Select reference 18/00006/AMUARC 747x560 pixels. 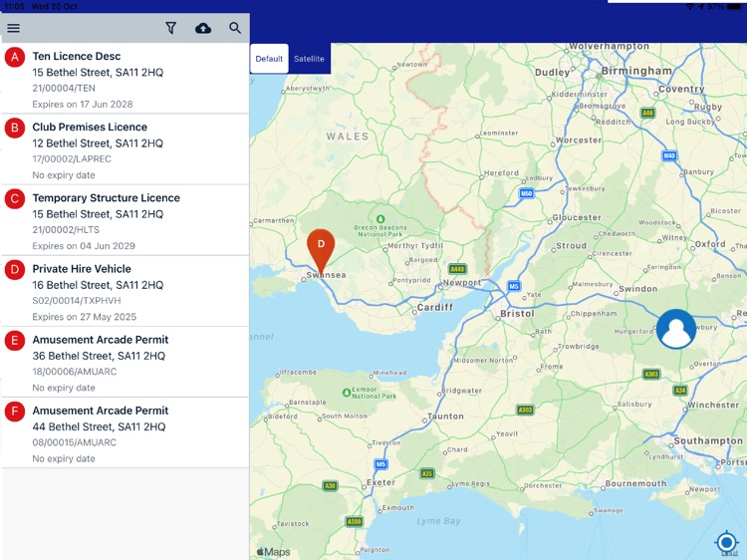tap(75, 372)
